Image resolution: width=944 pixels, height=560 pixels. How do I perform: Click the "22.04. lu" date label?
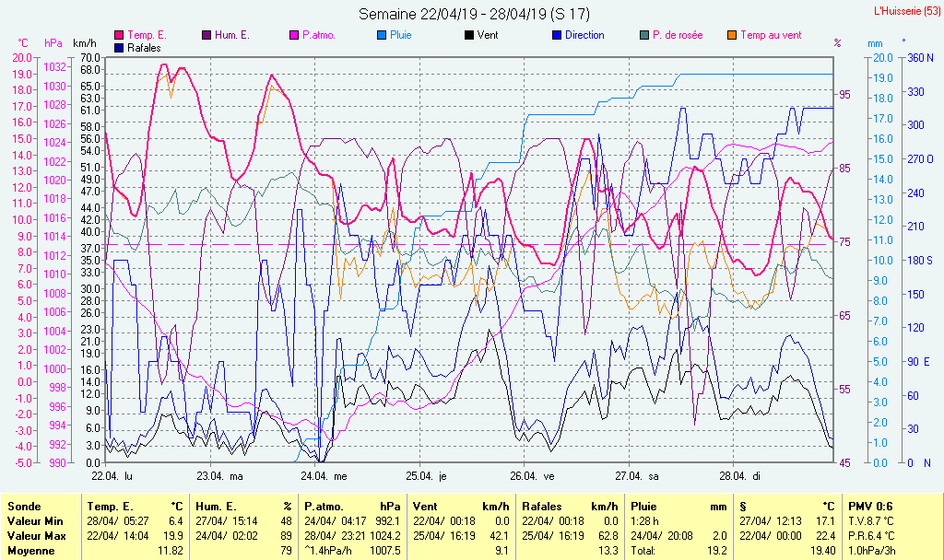pos(112,476)
